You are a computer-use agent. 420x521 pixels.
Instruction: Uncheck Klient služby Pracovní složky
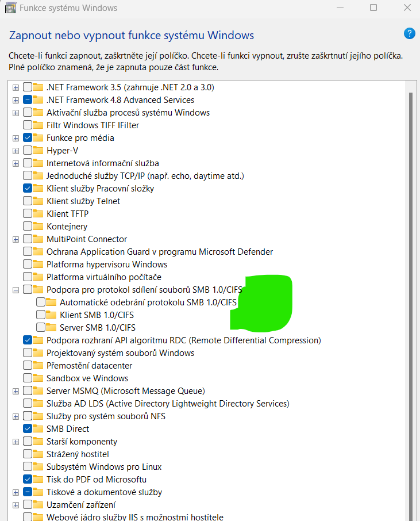coord(28,188)
